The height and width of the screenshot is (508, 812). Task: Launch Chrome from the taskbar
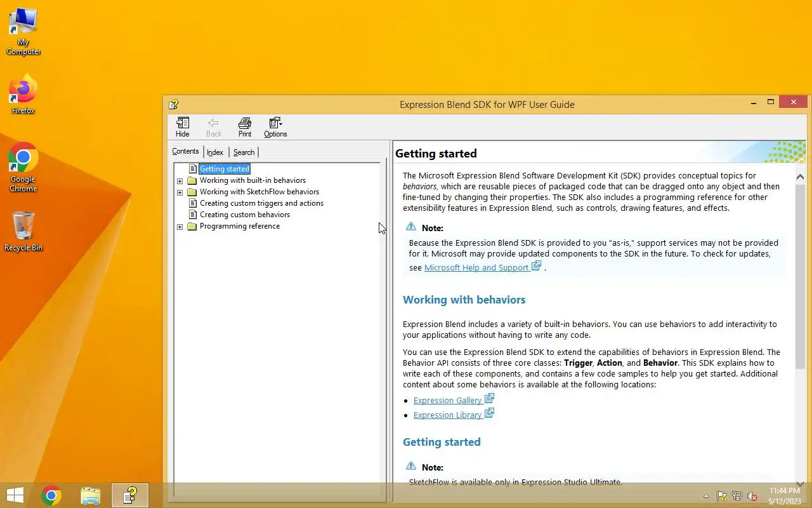click(51, 495)
